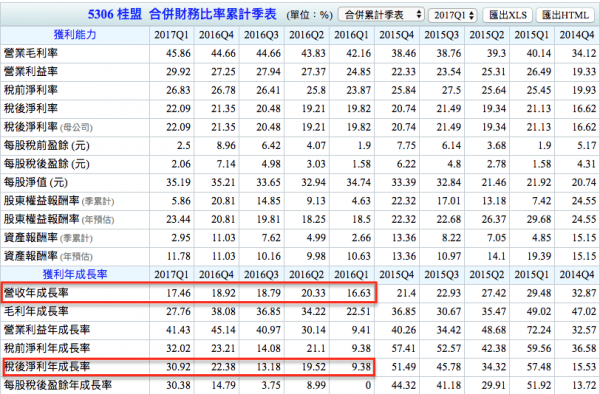Select the 營收年成長率 row label

tap(36, 293)
